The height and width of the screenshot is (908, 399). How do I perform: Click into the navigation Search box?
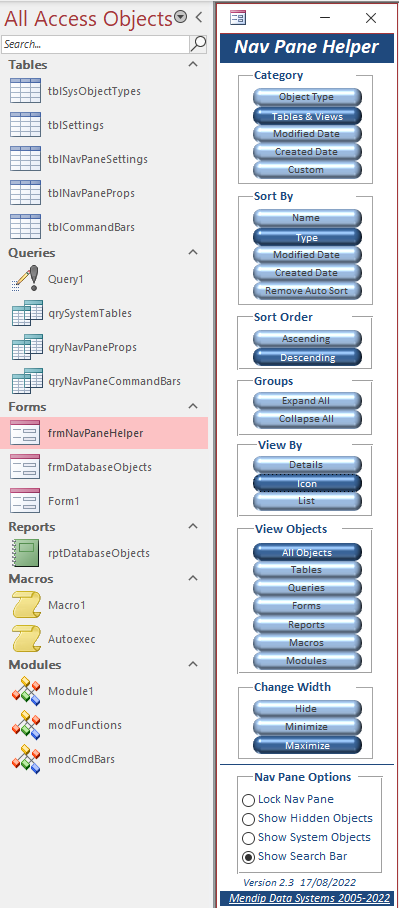[95, 44]
